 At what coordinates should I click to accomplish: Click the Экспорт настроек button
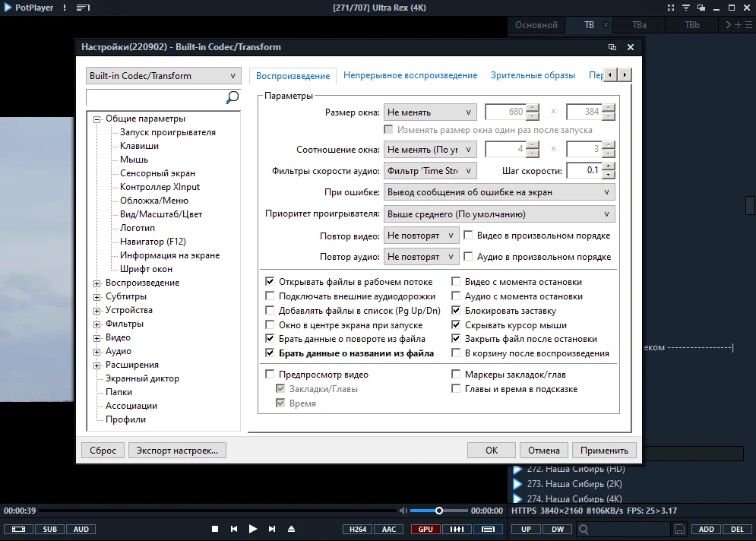178,451
